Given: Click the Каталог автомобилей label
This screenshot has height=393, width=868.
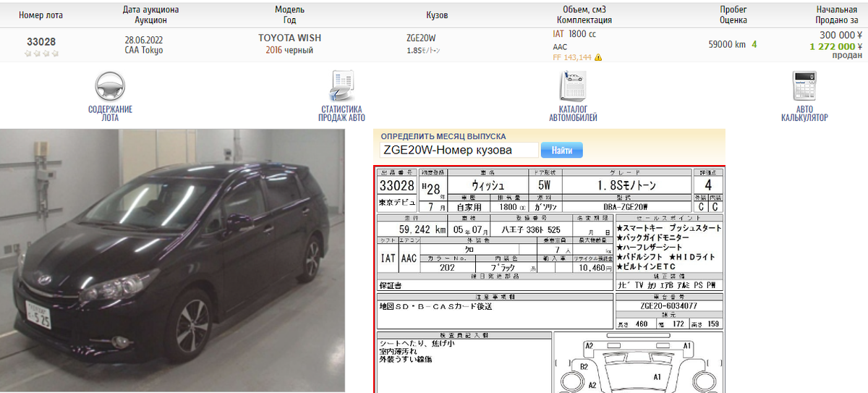Looking at the screenshot, I should point(573,113).
